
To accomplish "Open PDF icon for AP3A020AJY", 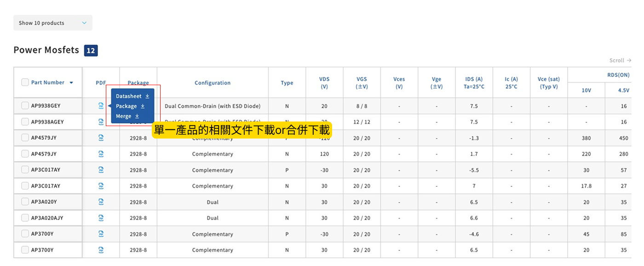I will (x=101, y=218).
